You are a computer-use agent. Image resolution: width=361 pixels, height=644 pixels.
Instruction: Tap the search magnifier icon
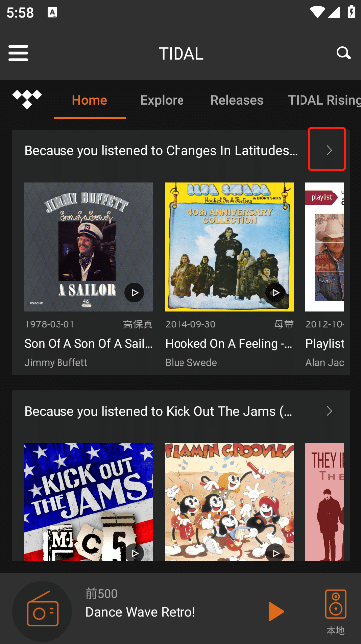[343, 53]
